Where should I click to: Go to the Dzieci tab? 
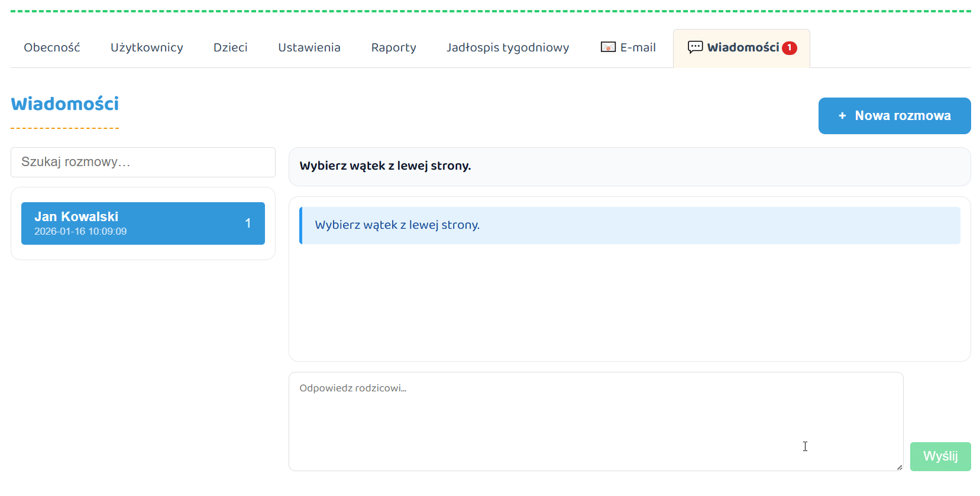230,48
